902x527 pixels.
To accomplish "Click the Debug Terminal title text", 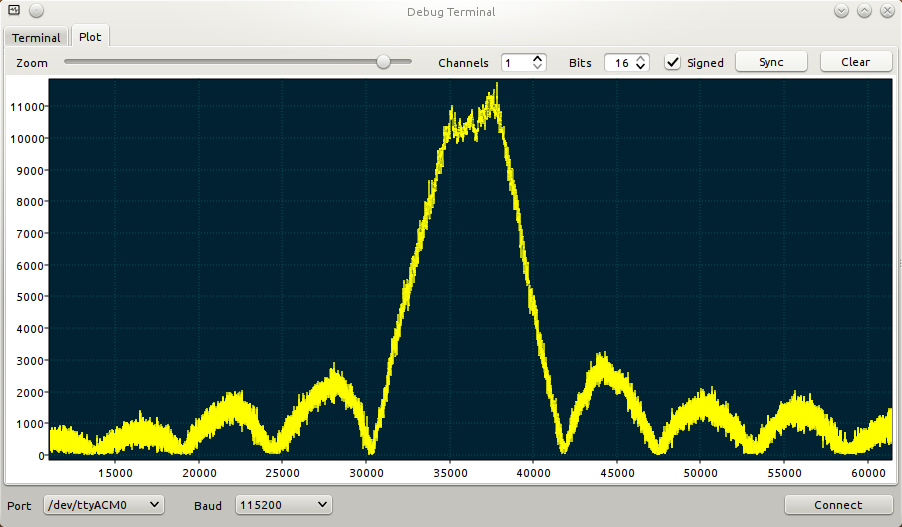I will [x=451, y=12].
